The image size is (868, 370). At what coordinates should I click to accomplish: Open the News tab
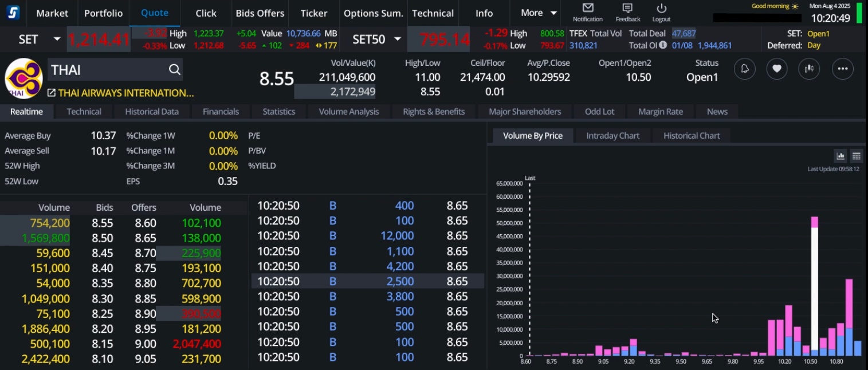click(x=717, y=112)
